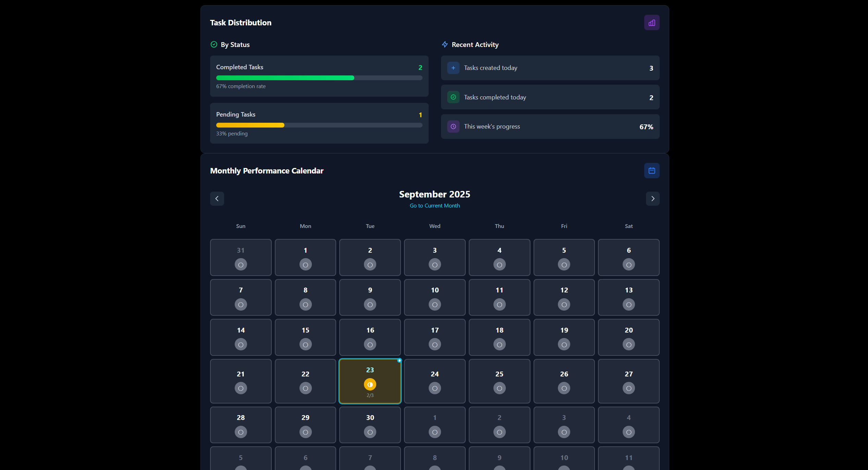Viewport: 868px width, 470px height.
Task: Click the status circle on September 27
Action: pyautogui.click(x=628, y=388)
